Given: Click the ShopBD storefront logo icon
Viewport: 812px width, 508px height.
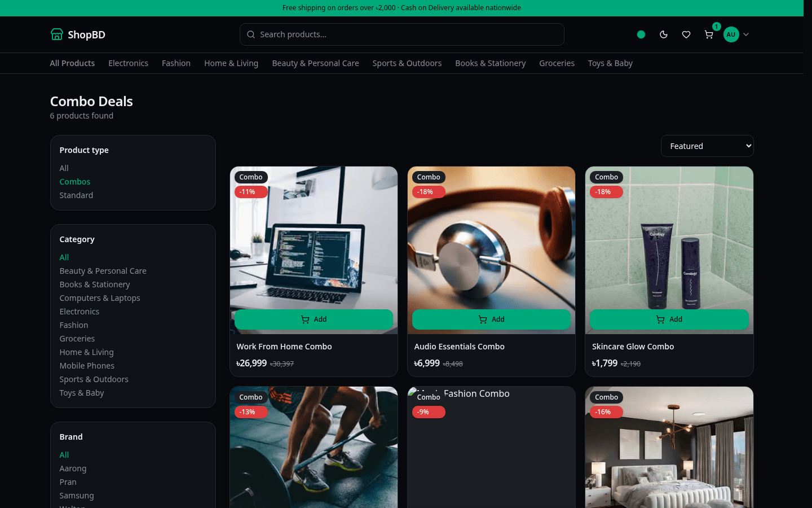Looking at the screenshot, I should coord(56,34).
